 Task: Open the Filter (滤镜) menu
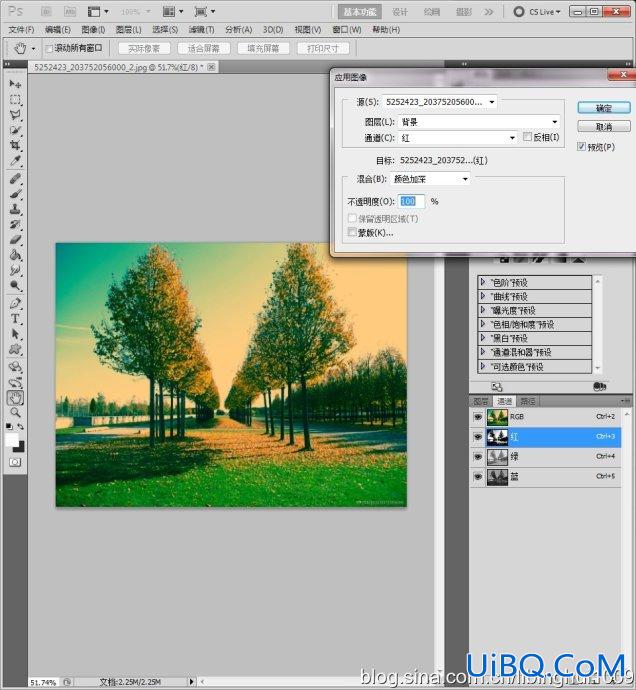pyautogui.click(x=201, y=29)
